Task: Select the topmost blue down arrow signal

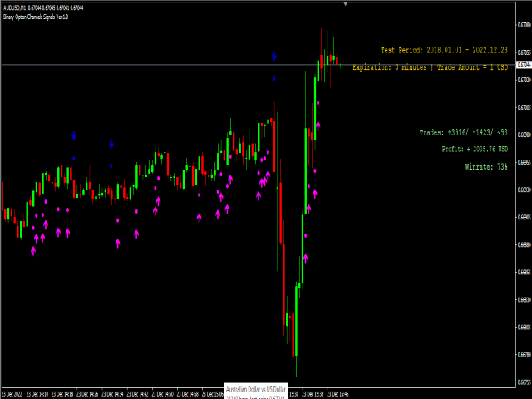Action: tap(274, 56)
